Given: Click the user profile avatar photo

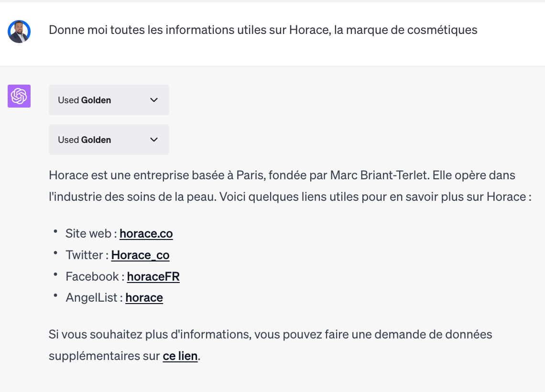Looking at the screenshot, I should coord(19,32).
